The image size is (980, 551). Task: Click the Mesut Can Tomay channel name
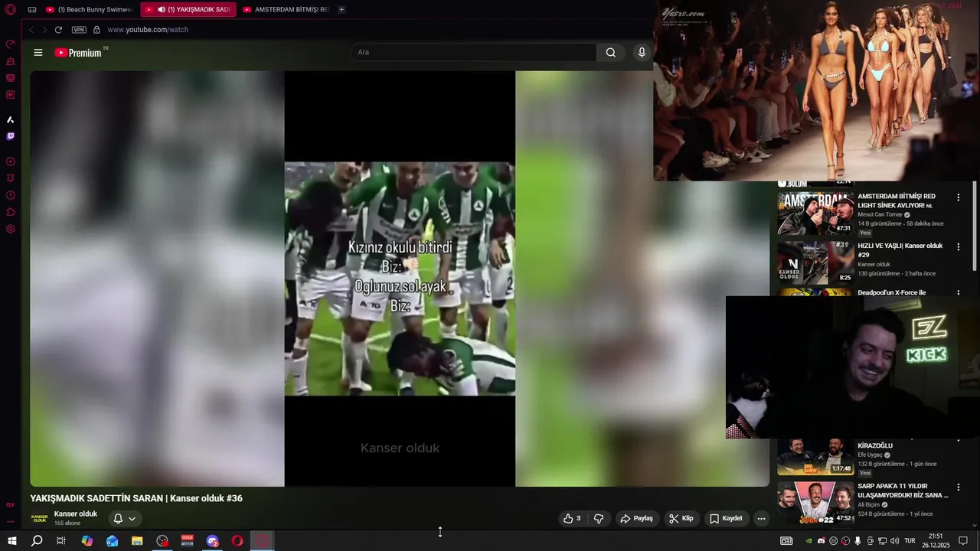[880, 214]
